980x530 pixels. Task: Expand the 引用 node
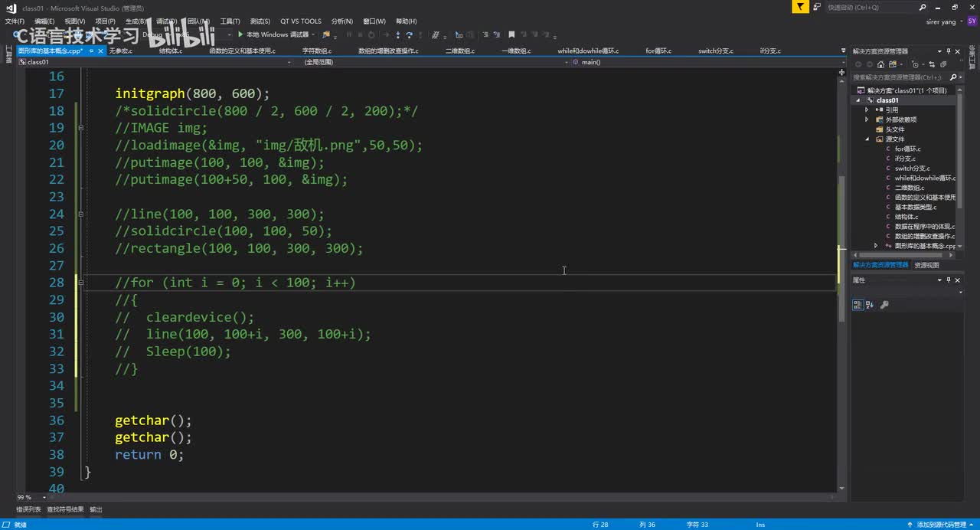[x=867, y=110]
